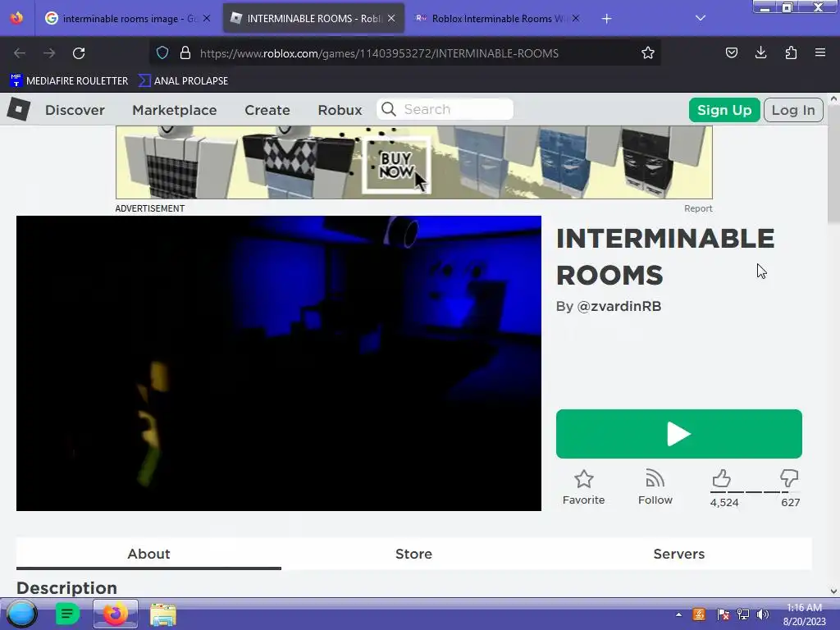
Task: Favorite the game with the star icon
Action: (583, 479)
